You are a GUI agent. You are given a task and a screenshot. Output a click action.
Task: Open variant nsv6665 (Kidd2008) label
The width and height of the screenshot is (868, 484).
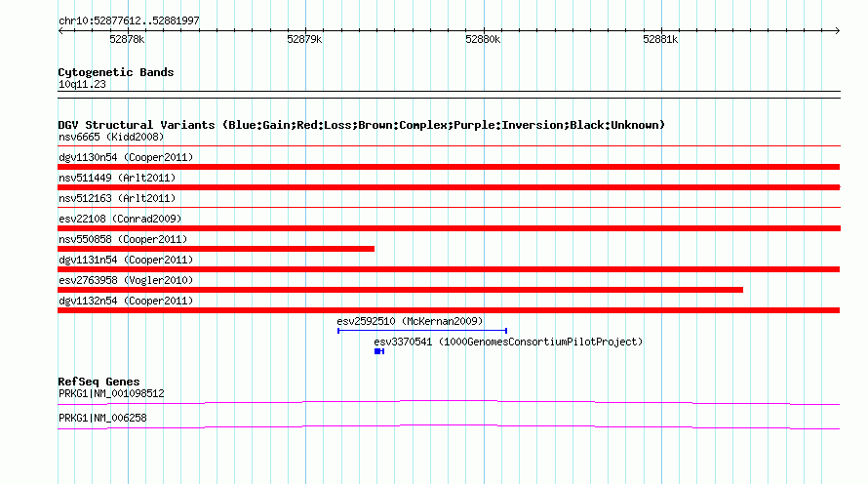pos(111,137)
